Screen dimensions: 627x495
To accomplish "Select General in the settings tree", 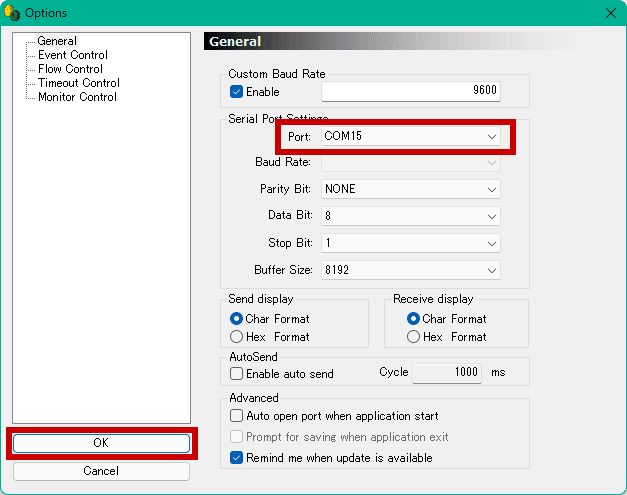I will pos(57,41).
